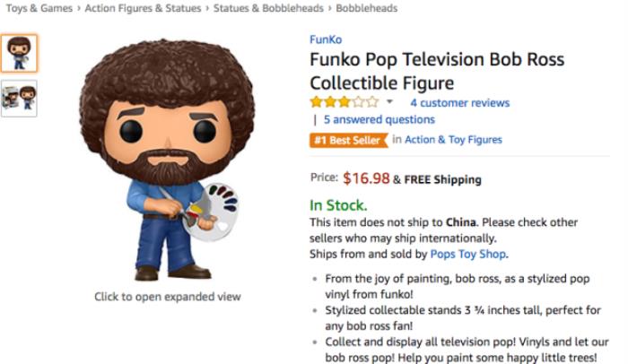Click the #1 Best Seller badge
The width and height of the screenshot is (628, 364).
coord(348,140)
